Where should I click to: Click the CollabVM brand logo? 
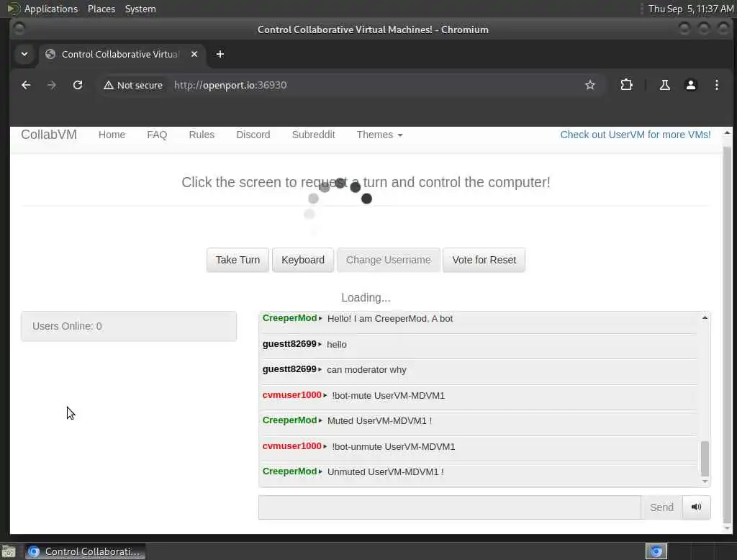tap(49, 135)
